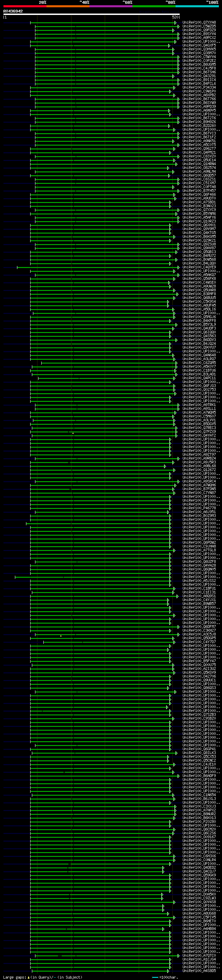
Task: Select hit label UniRef100_B3RMF8
Action: coord(199,294)
